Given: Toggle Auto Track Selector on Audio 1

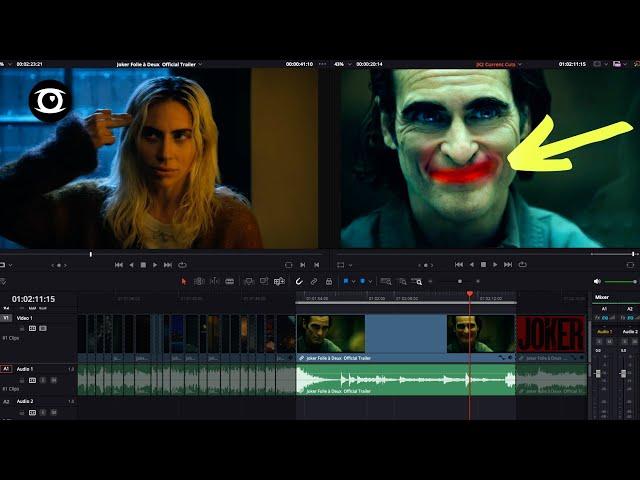Looking at the screenshot, I should point(32,380).
